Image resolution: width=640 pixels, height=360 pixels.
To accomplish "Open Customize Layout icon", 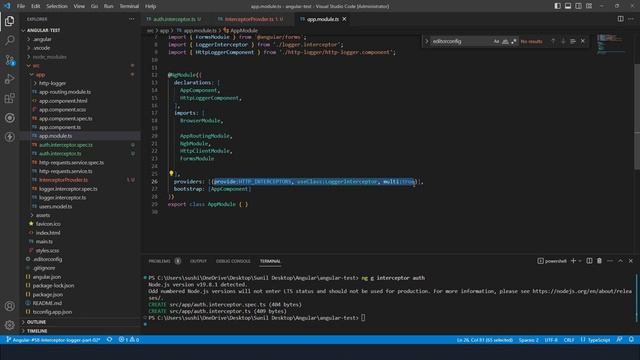I will [x=589, y=6].
